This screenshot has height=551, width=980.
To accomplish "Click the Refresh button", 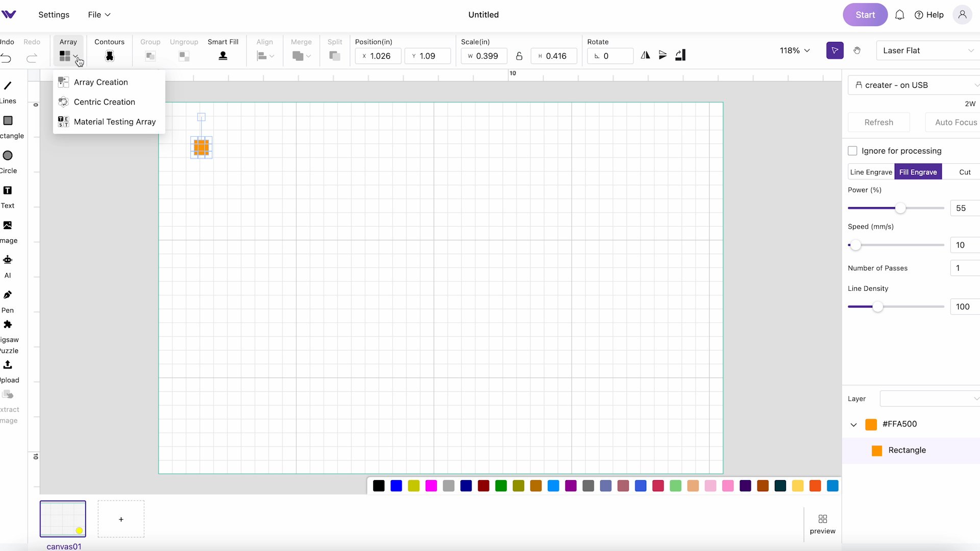I will [879, 122].
